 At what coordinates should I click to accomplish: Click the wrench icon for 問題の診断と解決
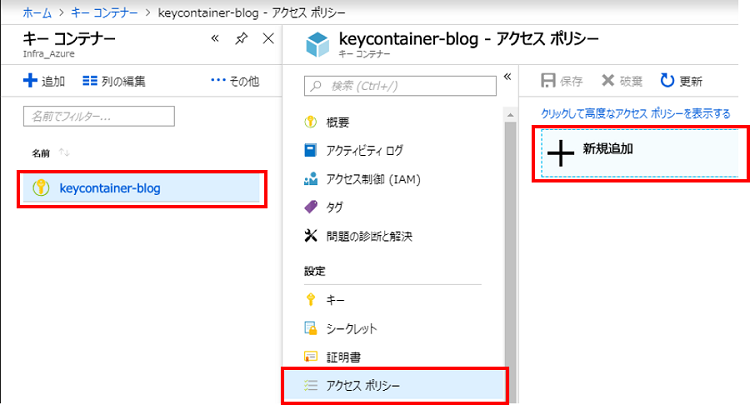point(310,235)
